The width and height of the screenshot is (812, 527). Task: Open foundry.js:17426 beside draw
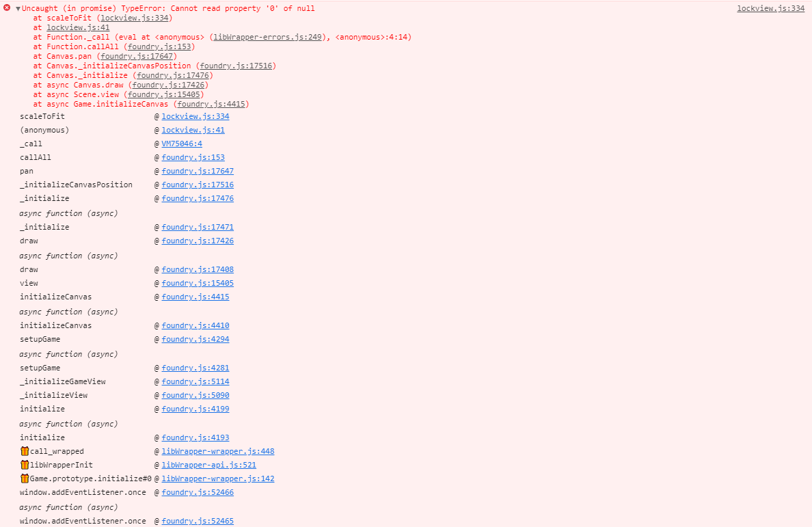click(198, 241)
